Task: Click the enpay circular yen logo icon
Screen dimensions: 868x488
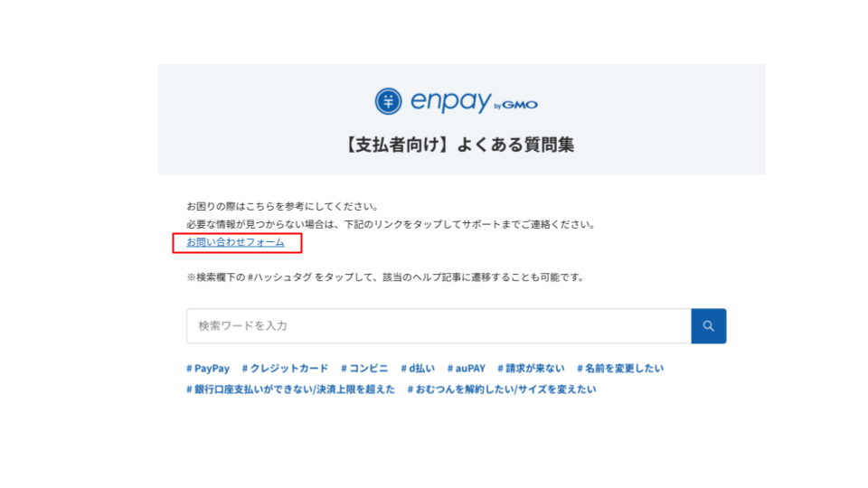Action: coord(388,101)
